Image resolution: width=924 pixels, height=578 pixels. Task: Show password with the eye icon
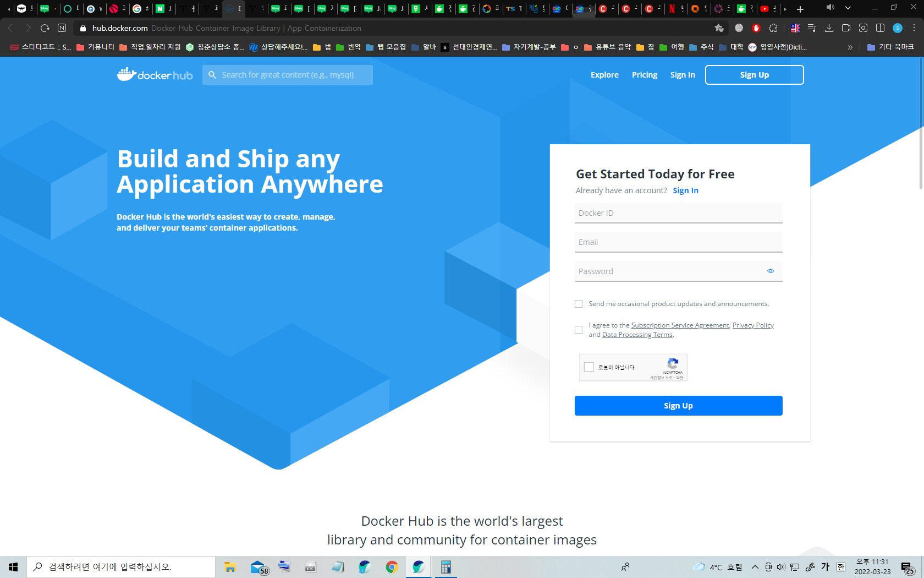click(771, 271)
